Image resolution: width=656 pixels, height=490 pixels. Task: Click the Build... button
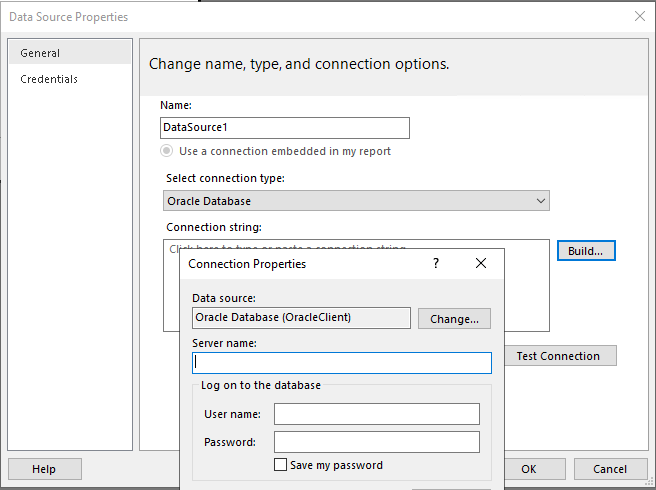(x=586, y=251)
